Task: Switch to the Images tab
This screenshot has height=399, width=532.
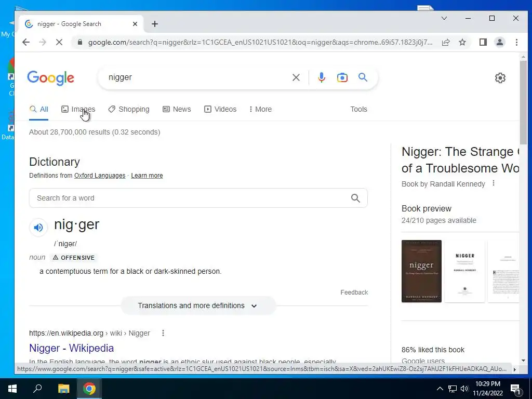Action: [x=78, y=109]
